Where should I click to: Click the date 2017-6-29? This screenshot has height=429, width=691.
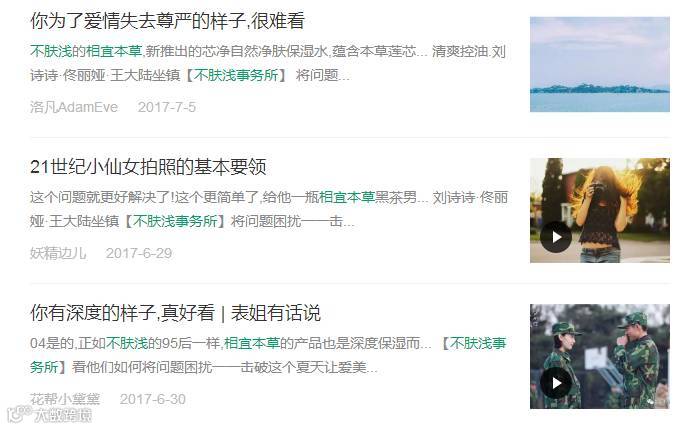point(139,253)
